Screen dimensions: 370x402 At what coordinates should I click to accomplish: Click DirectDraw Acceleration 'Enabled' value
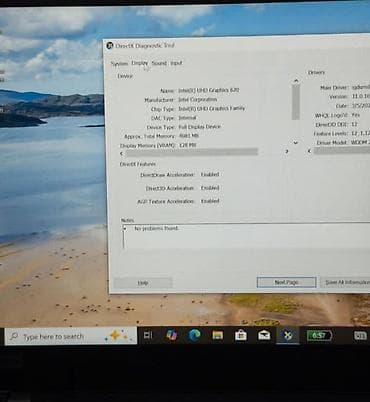click(210, 174)
